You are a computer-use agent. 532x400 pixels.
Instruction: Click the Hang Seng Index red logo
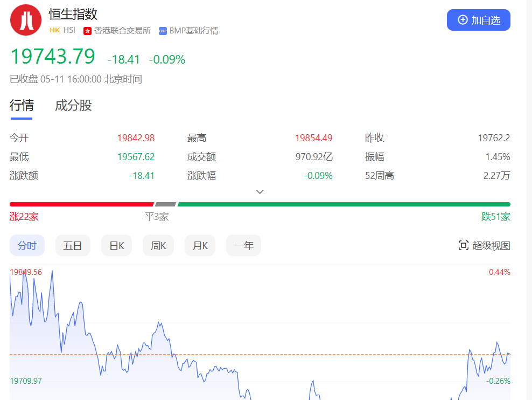26,20
